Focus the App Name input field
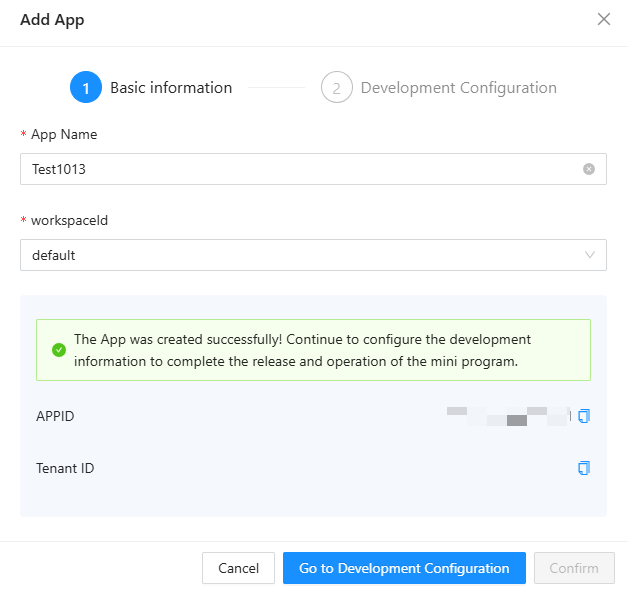Image resolution: width=628 pixels, height=591 pixels. [x=300, y=169]
